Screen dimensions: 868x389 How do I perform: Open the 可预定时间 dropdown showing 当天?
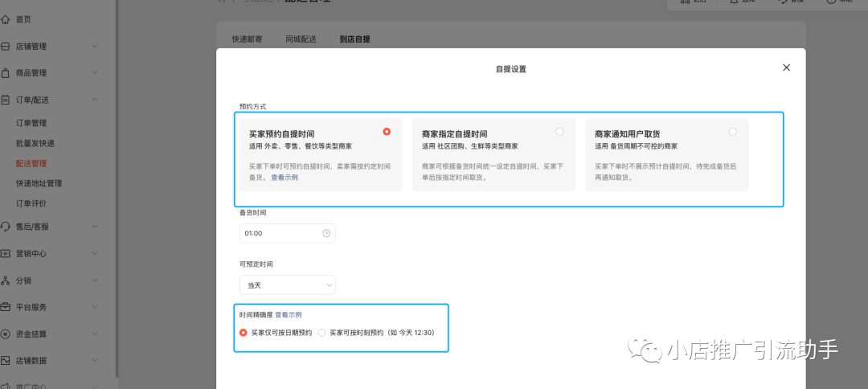point(287,285)
